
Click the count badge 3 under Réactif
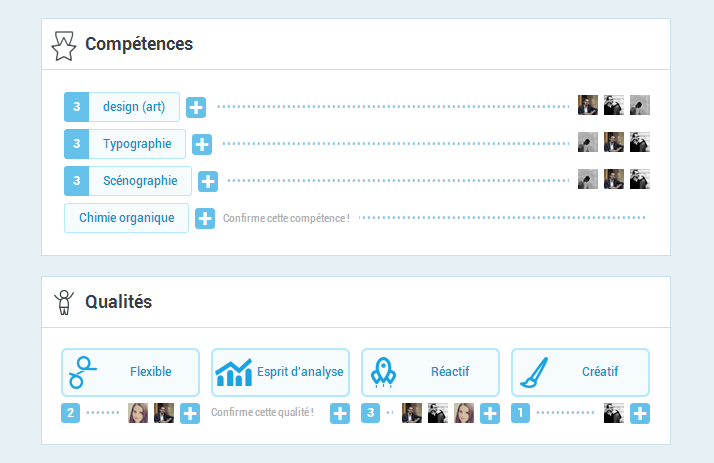[371, 413]
